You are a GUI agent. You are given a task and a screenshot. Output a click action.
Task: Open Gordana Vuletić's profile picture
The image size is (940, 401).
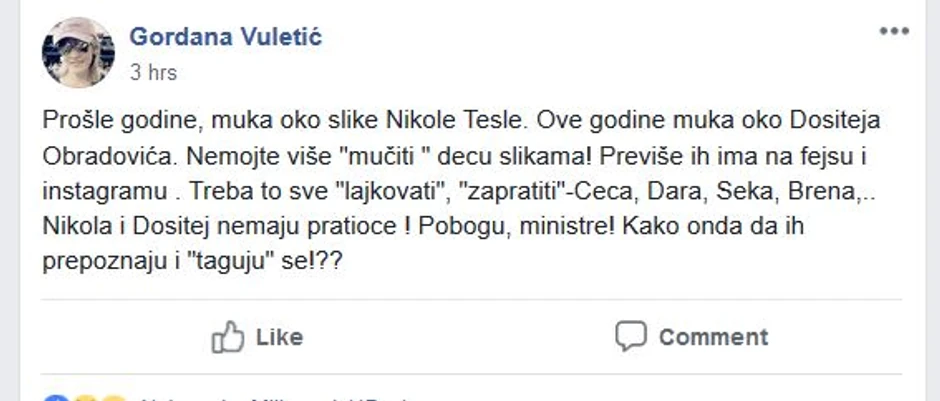77,52
